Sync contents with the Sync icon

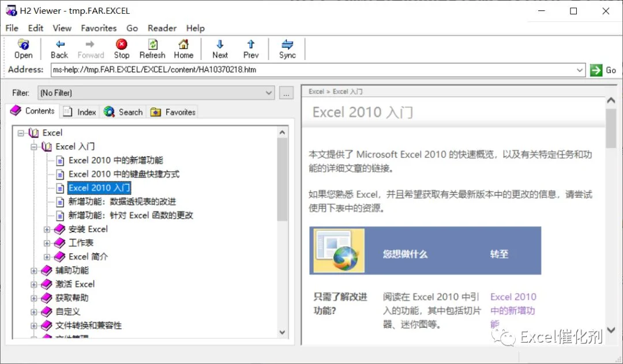coord(287,44)
